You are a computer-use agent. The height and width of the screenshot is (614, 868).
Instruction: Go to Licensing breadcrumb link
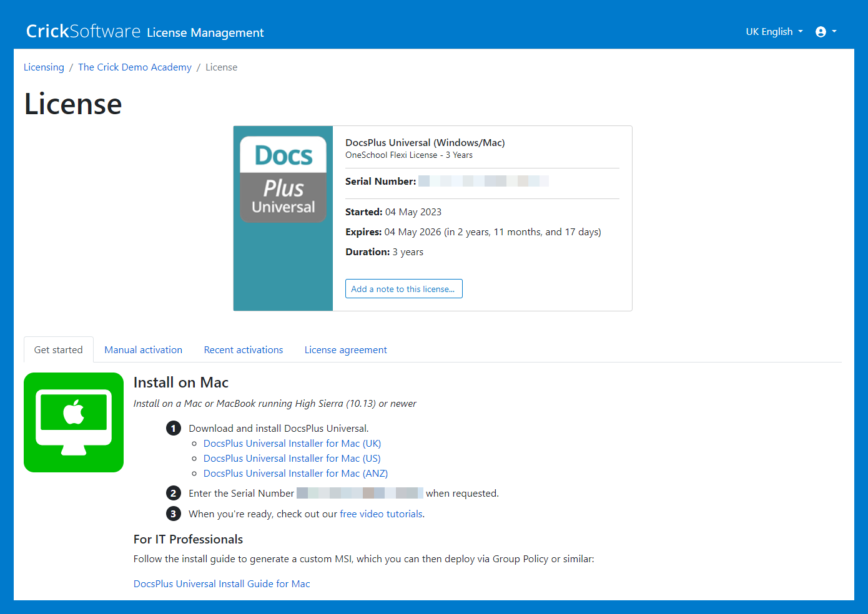[x=44, y=67]
